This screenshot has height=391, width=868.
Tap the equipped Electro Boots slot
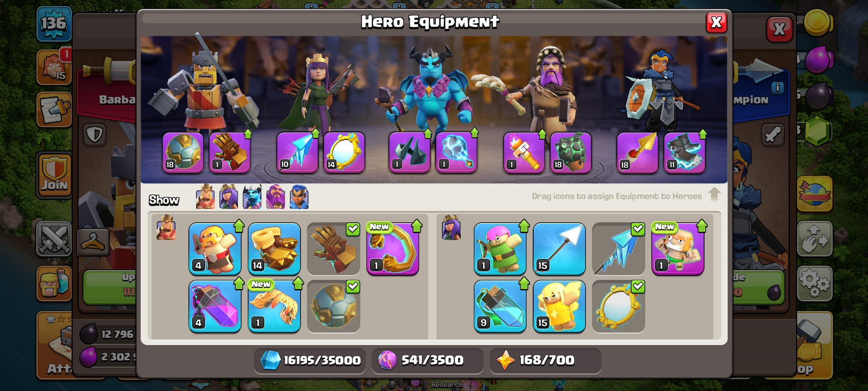pyautogui.click(x=685, y=152)
